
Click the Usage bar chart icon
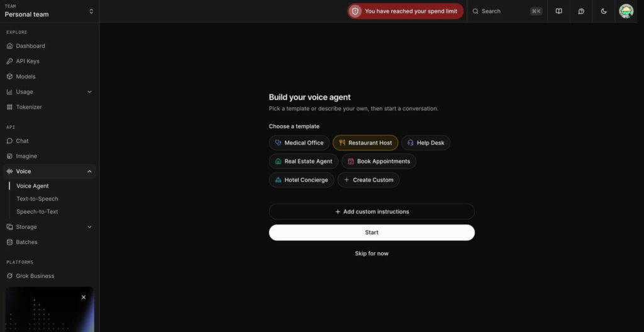click(x=9, y=92)
